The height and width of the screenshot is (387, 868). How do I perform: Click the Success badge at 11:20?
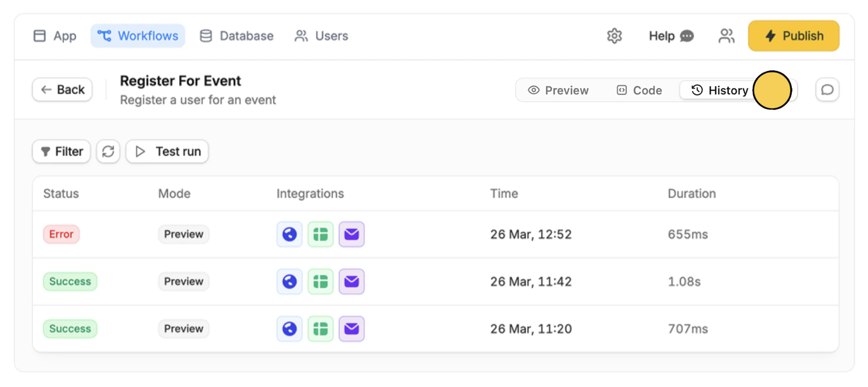coord(70,329)
